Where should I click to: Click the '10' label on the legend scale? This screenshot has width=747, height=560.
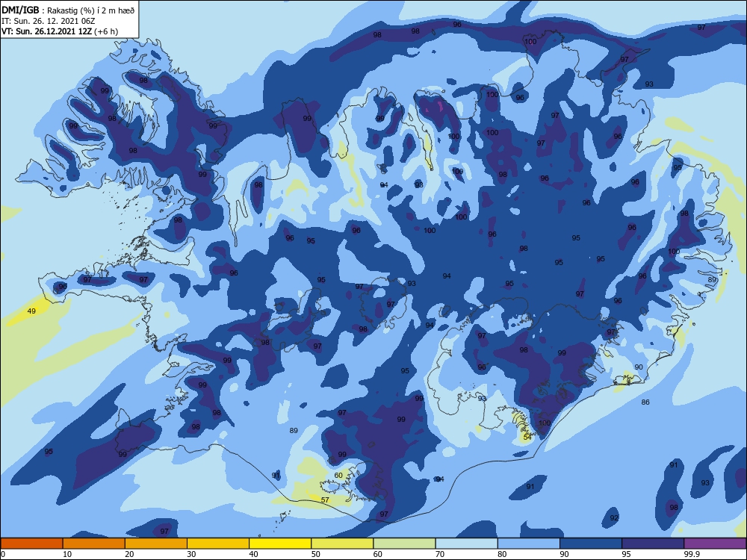pyautogui.click(x=67, y=554)
